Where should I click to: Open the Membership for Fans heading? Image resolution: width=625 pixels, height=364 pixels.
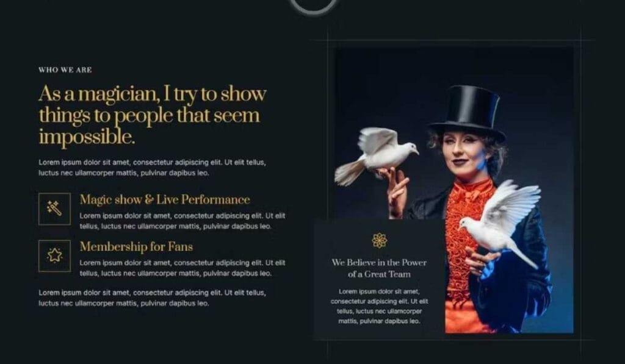pyautogui.click(x=136, y=246)
